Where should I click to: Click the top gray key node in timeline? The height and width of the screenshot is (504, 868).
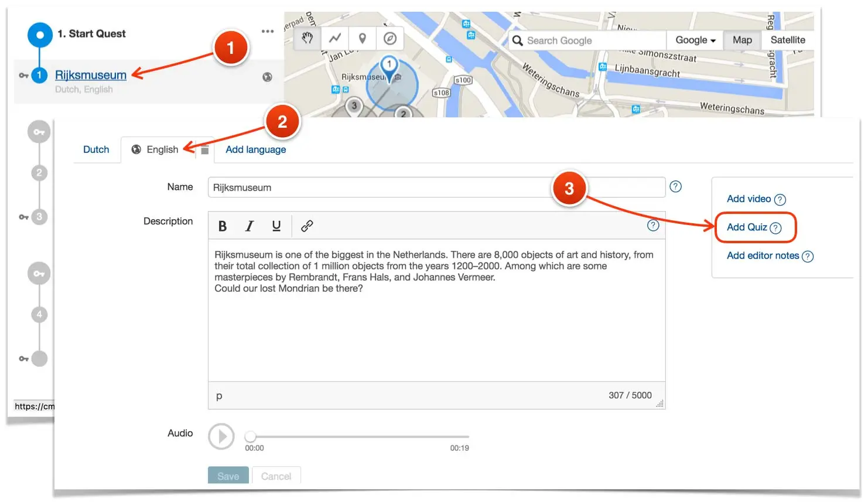(39, 132)
